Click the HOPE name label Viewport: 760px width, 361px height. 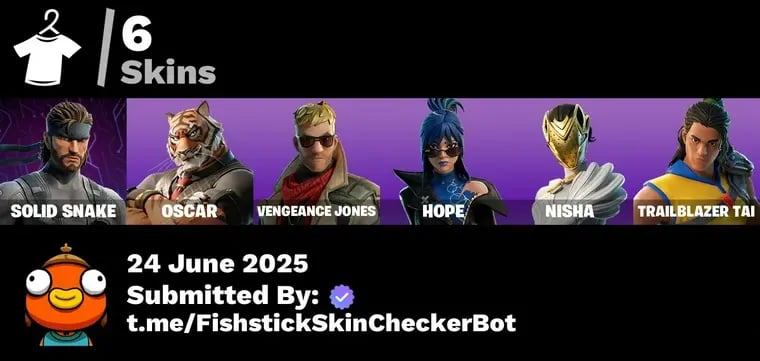443,211
